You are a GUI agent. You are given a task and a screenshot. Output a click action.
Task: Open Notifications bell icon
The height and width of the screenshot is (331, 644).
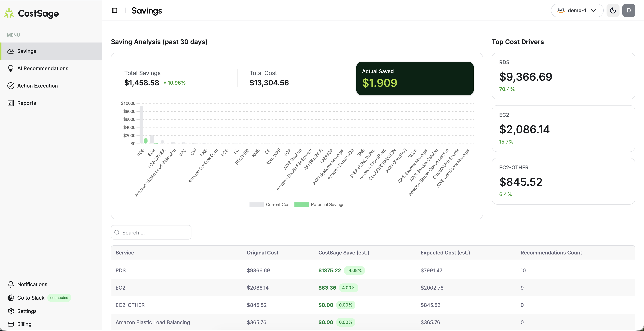[x=11, y=284]
